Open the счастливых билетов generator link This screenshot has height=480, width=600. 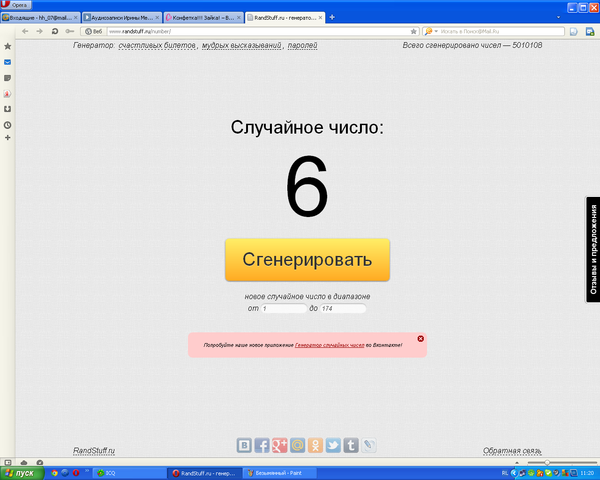click(x=157, y=46)
